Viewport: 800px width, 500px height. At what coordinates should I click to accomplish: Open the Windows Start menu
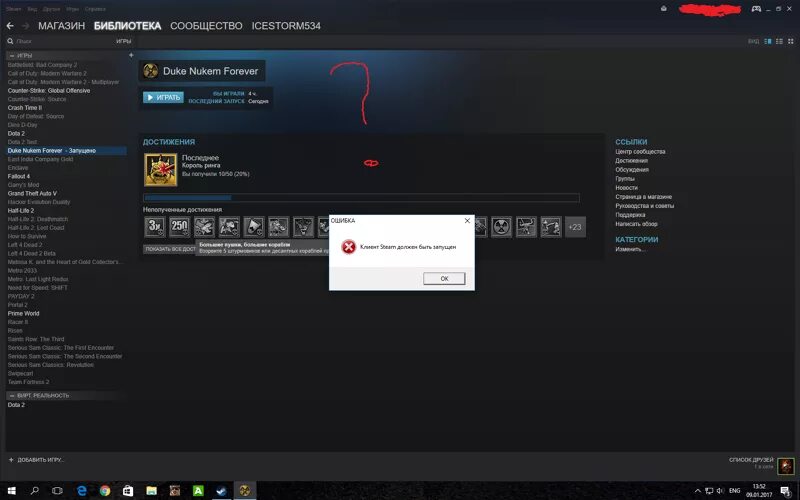pyautogui.click(x=11, y=491)
